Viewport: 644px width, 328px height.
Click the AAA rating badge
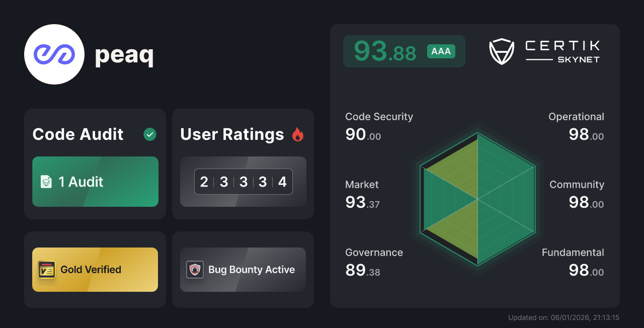[441, 51]
